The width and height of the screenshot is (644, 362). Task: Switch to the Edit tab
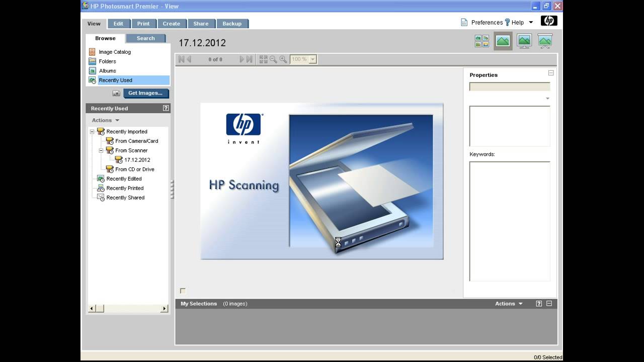[118, 24]
